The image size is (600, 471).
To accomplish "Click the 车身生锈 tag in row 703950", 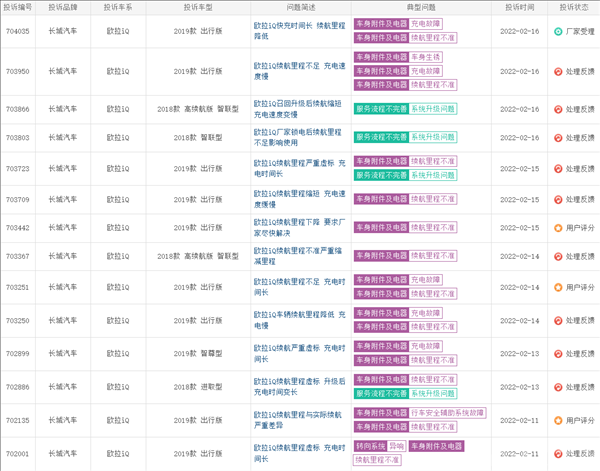I will [426, 57].
